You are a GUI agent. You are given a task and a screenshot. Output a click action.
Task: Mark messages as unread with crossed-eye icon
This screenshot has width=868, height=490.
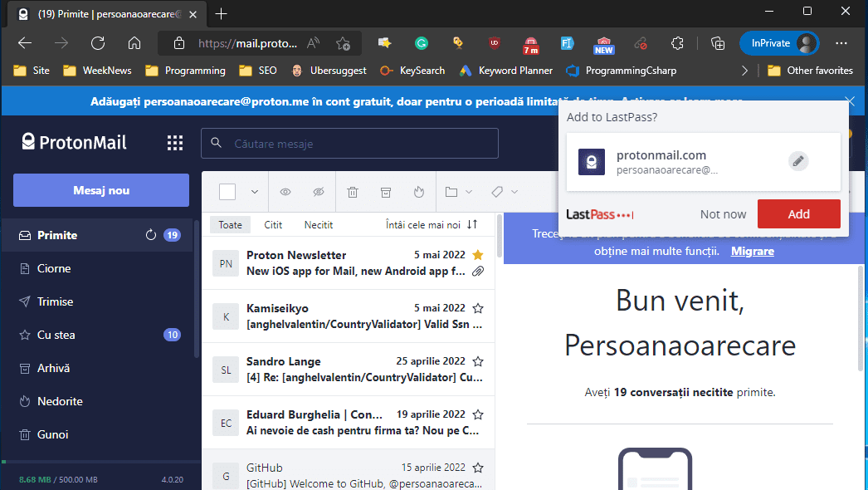[x=319, y=192]
